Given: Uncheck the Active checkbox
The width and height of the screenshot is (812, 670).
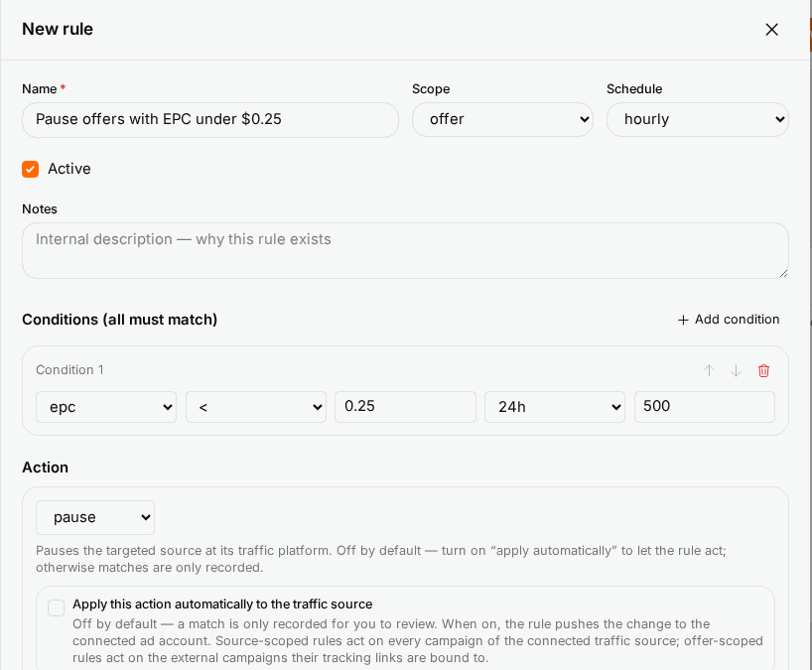Looking at the screenshot, I should 30,169.
